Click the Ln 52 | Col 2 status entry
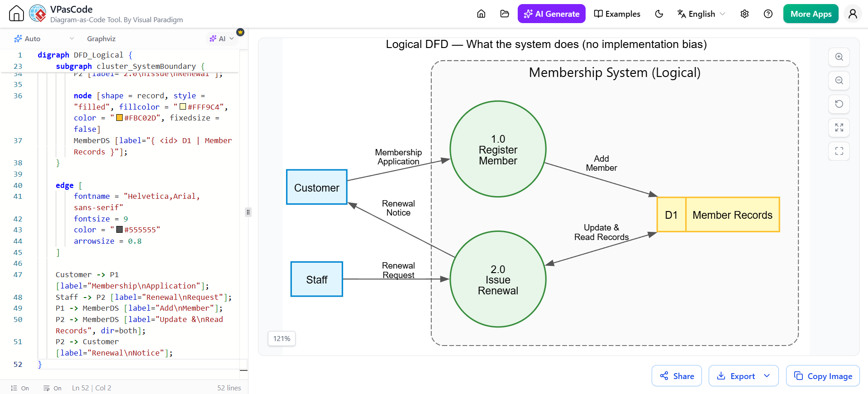Screen dimensions: 868x394 (91, 388)
